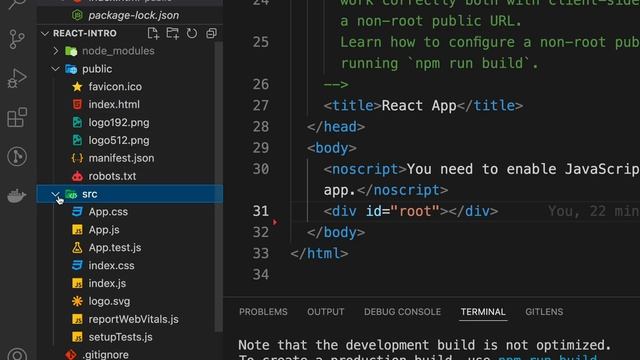
Task: Open App.test.js file
Action: click(x=115, y=248)
